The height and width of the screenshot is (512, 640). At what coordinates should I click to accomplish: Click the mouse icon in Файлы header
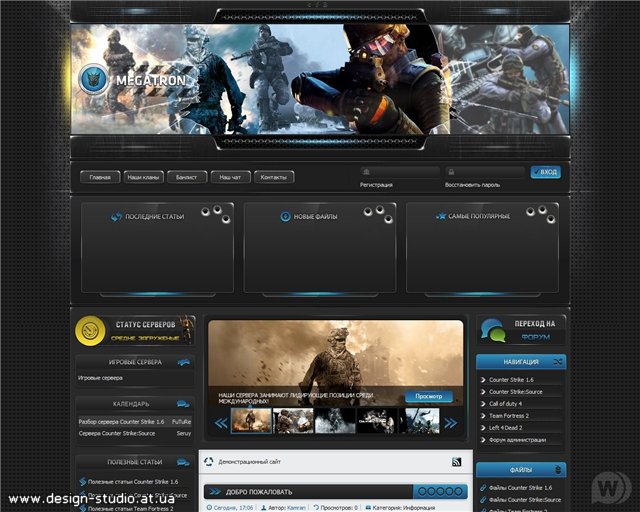[x=558, y=470]
